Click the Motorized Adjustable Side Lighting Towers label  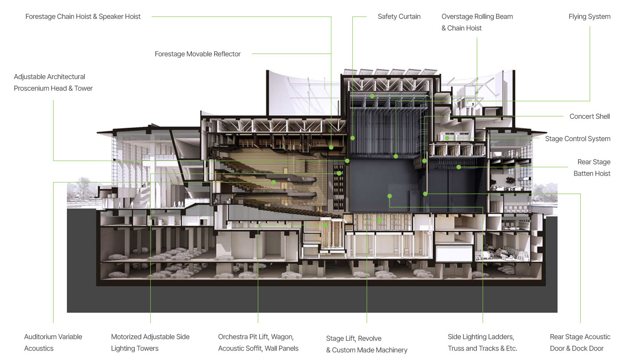coord(150,343)
